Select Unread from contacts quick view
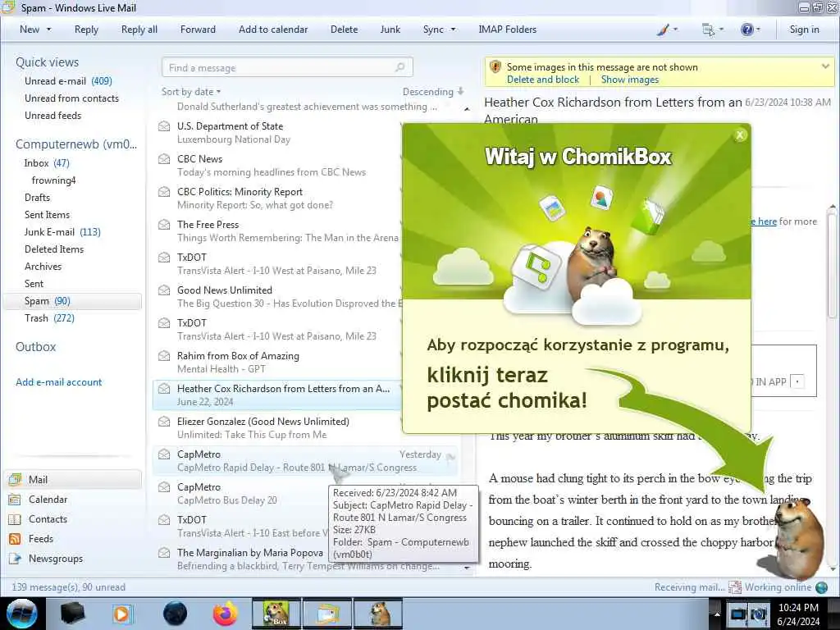 [x=71, y=98]
